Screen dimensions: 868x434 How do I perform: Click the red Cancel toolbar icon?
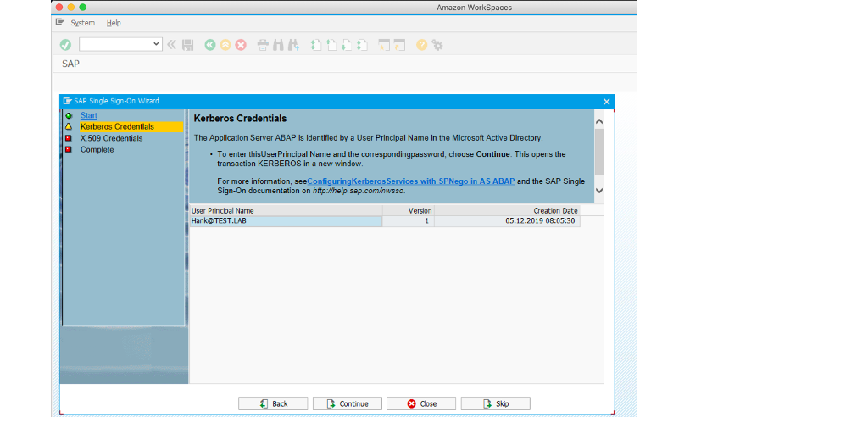pyautogui.click(x=241, y=45)
